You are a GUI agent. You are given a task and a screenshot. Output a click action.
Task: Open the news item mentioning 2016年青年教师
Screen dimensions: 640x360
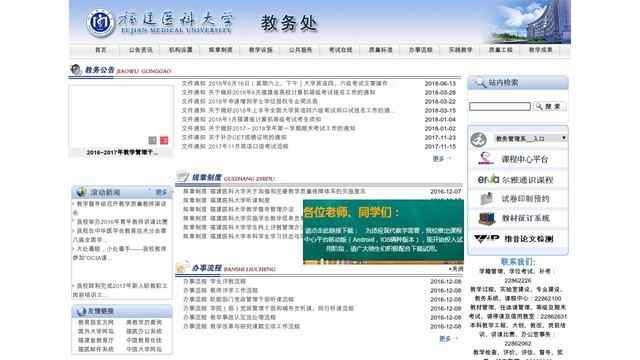pos(121,222)
